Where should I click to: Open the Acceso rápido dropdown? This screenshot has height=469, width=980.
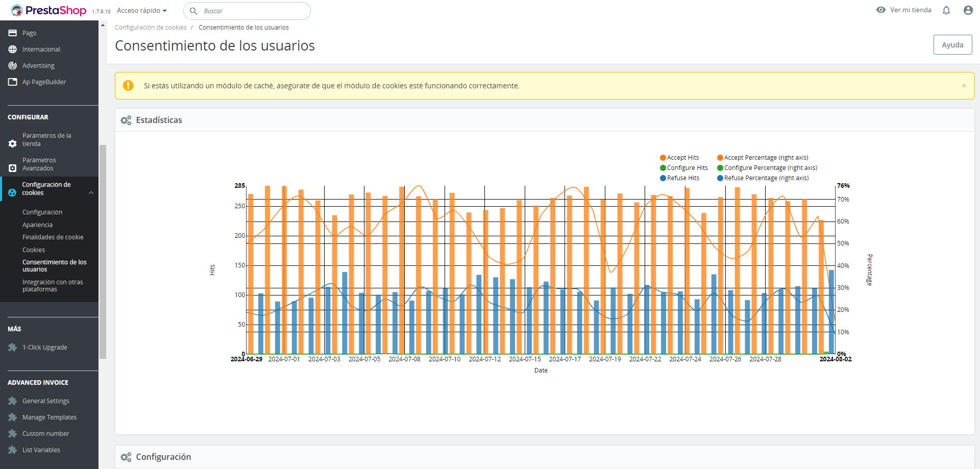142,10
